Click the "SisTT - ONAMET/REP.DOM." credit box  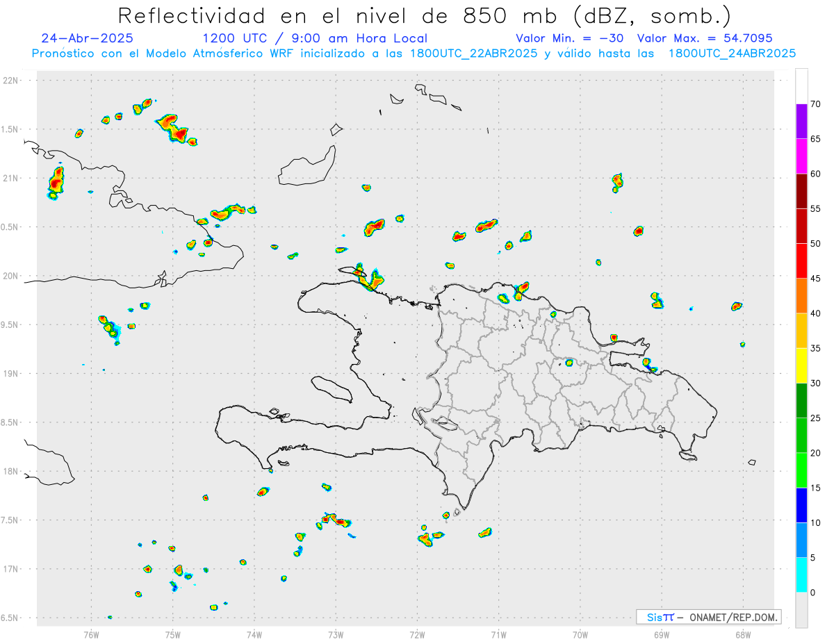tap(709, 617)
